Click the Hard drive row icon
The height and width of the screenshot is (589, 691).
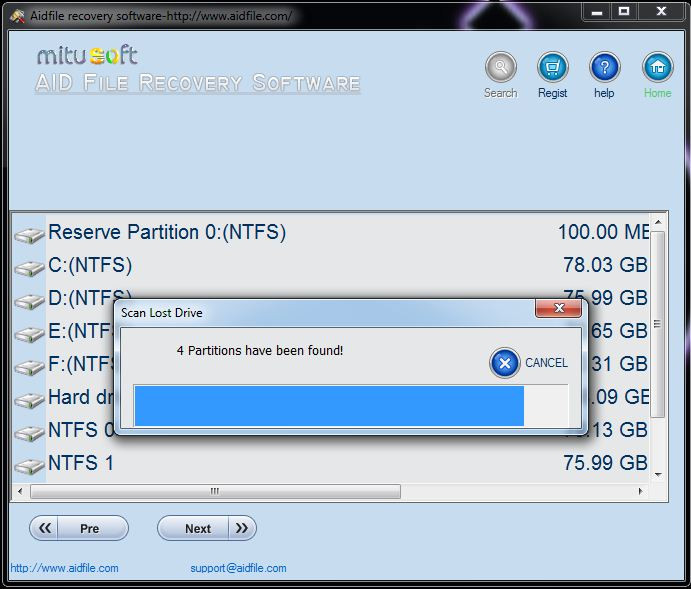[x=30, y=400]
